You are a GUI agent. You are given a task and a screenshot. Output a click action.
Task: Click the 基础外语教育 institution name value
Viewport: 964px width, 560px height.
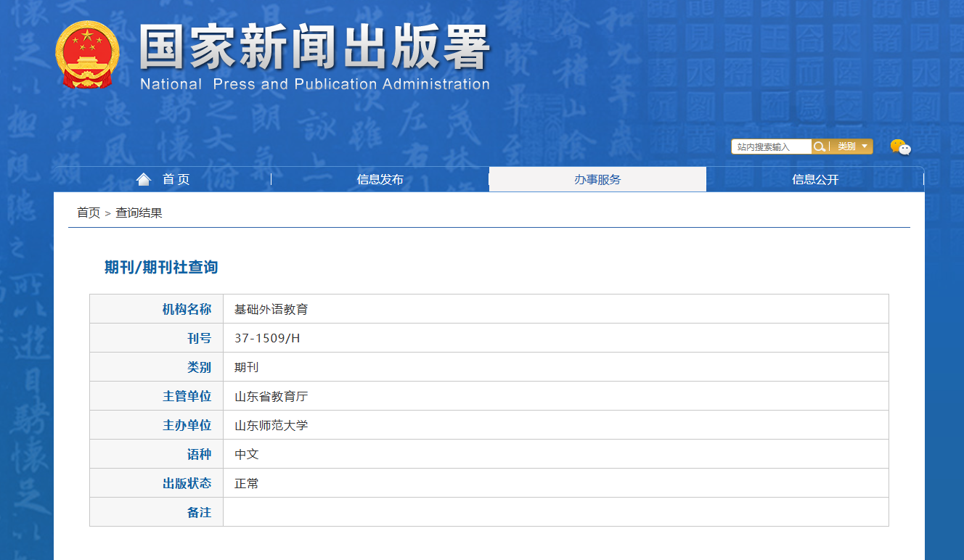271,309
